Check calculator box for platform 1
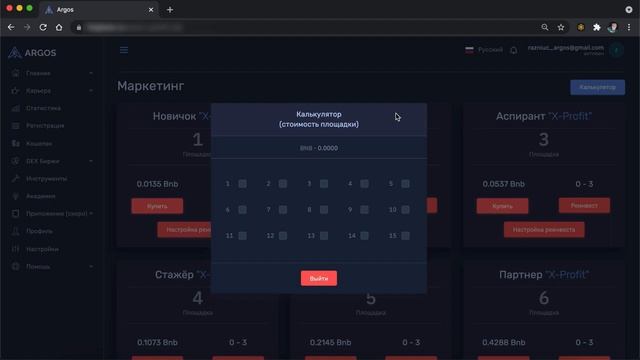The width and height of the screenshot is (640, 360). click(x=242, y=184)
